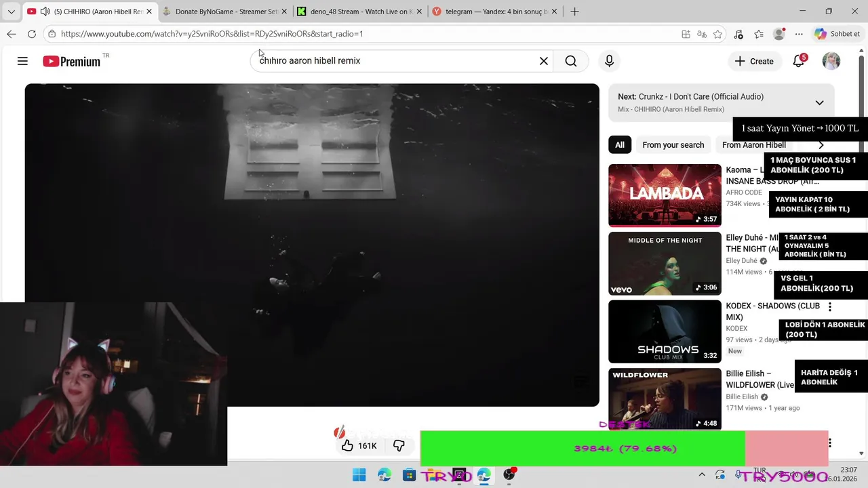The height and width of the screenshot is (488, 868).
Task: Launch Microsoft Store from taskbar
Action: 409,475
